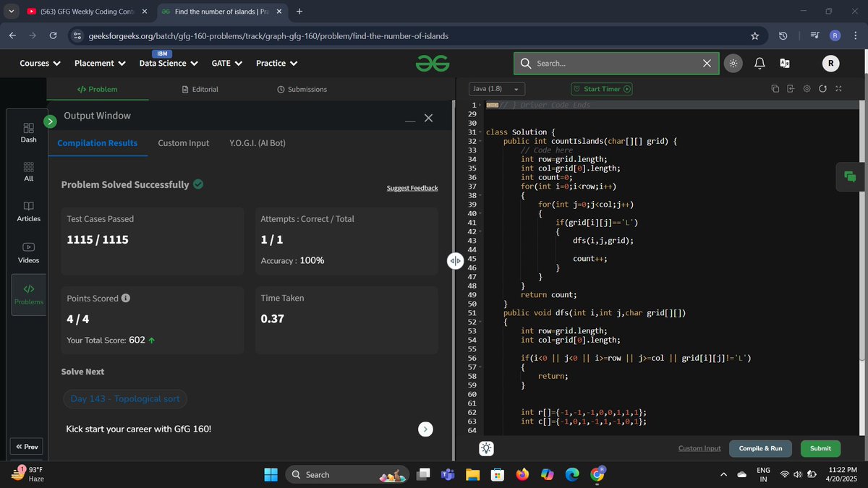Collapse dfs method at line 52

click(480, 322)
